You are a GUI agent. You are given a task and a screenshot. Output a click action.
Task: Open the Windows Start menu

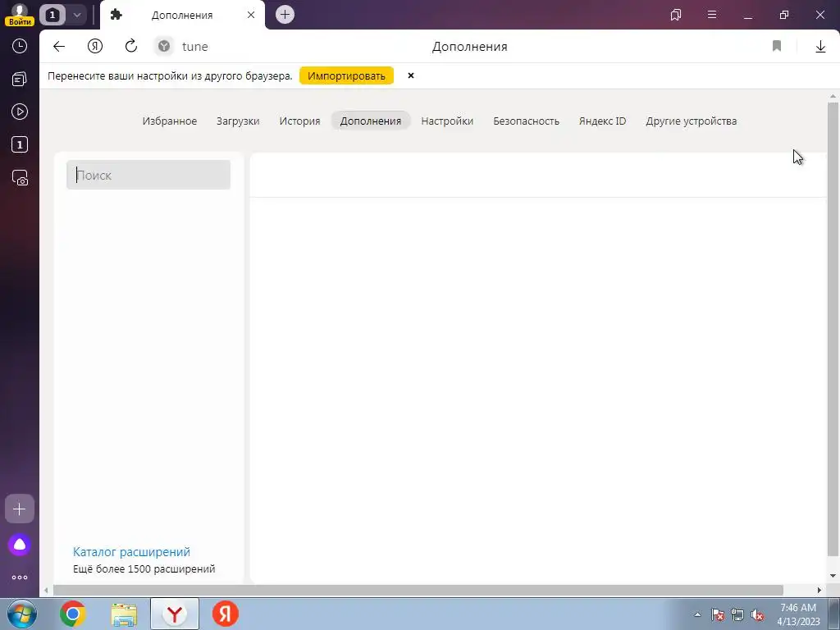click(x=22, y=614)
